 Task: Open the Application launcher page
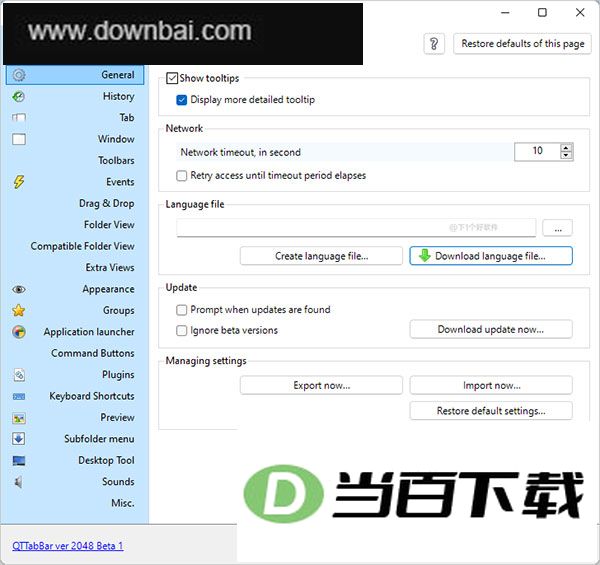(x=75, y=332)
